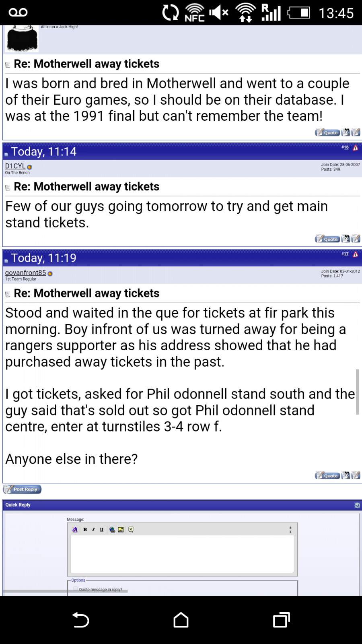Click inside the Quick Reply message box
The height and width of the screenshot is (644, 362).
(182, 553)
